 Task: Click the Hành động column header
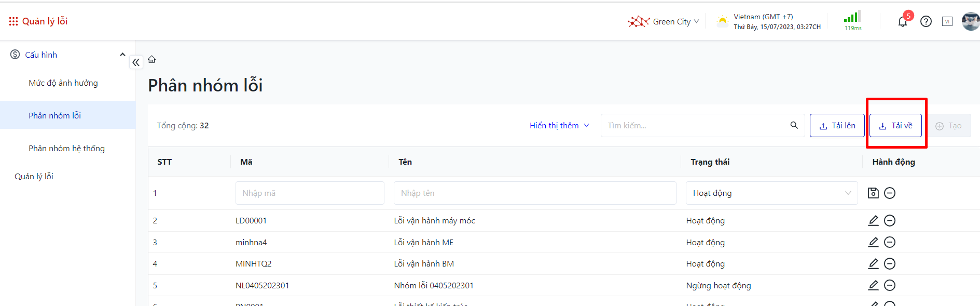(x=893, y=162)
